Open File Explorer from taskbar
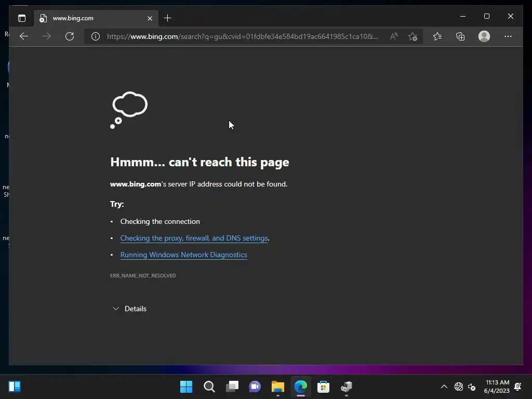532x399 pixels. pyautogui.click(x=278, y=387)
